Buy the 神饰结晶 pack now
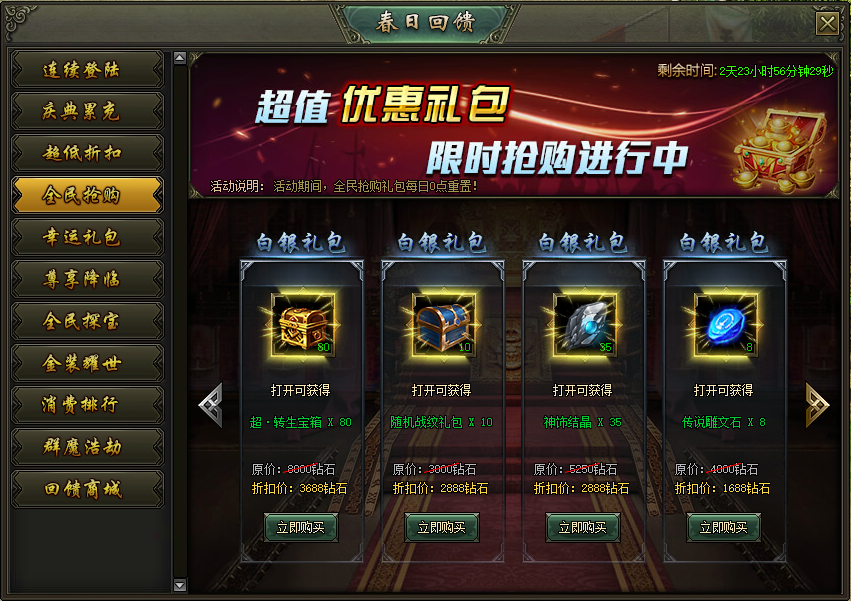The width and height of the screenshot is (851, 601). 583,527
